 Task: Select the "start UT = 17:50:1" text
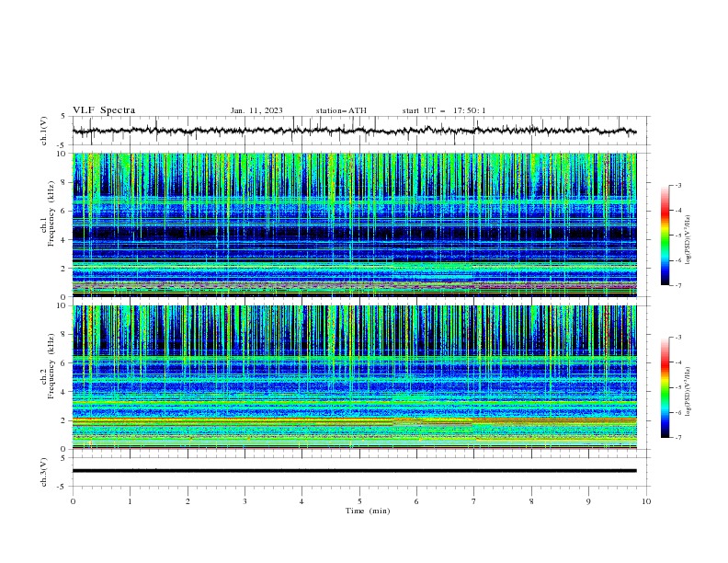pyautogui.click(x=444, y=110)
